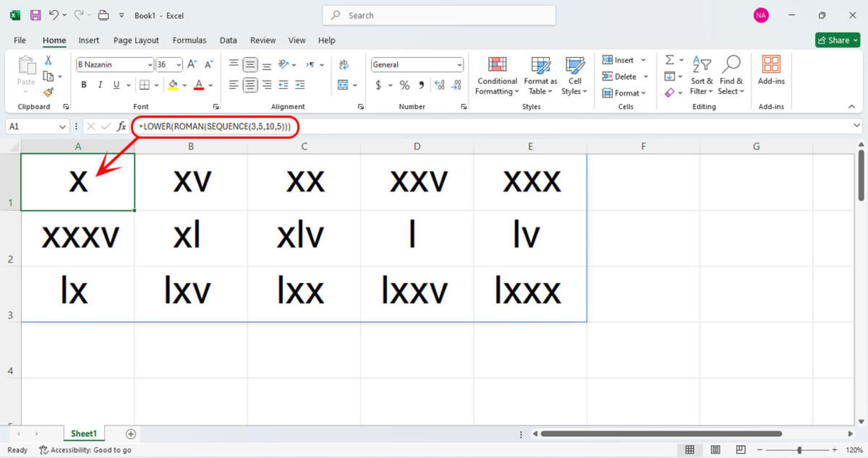This screenshot has width=868, height=458.
Task: Click the Format Painter brush icon
Action: (48, 93)
